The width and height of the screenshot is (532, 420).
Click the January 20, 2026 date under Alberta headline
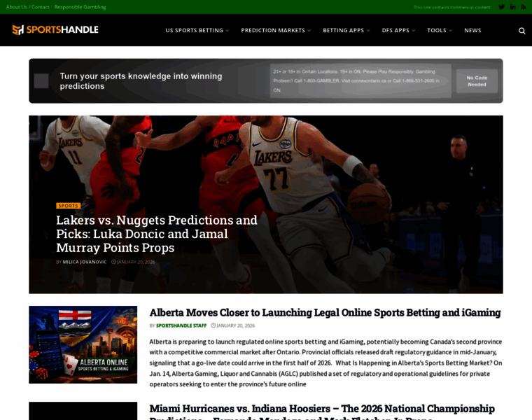232,325
